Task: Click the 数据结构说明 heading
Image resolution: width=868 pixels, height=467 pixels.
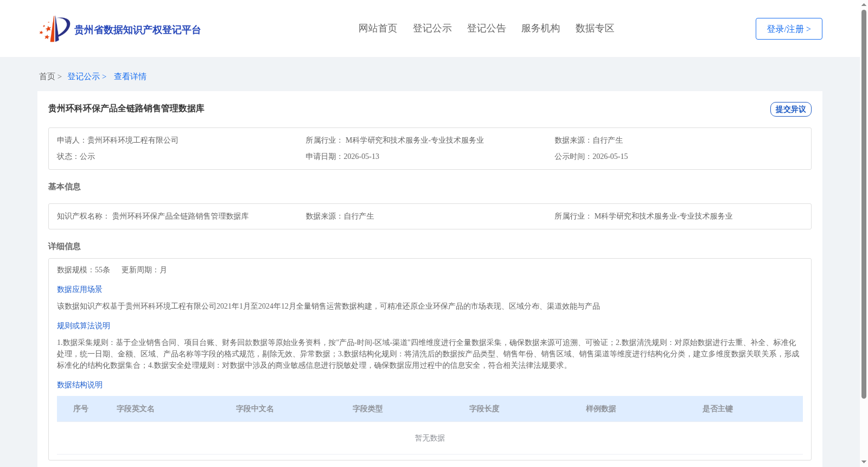Action: pyautogui.click(x=80, y=385)
